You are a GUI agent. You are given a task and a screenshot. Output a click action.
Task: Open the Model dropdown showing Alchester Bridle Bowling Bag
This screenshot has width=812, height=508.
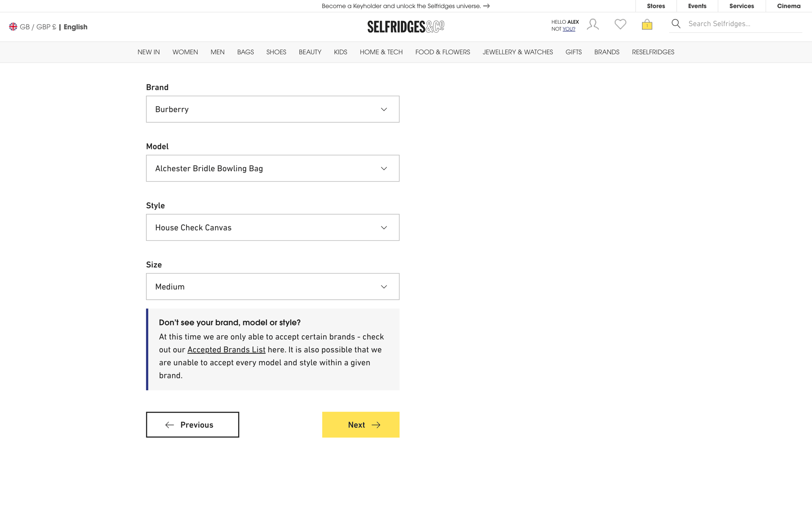pos(273,168)
